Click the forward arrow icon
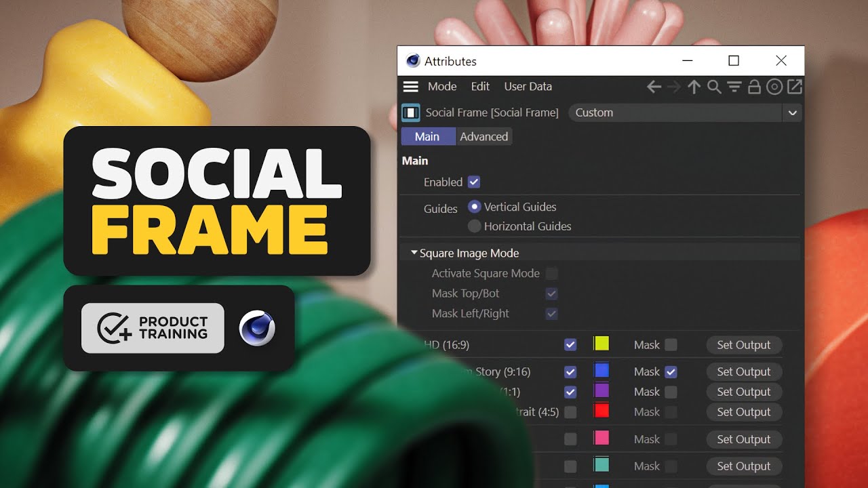 [x=673, y=87]
